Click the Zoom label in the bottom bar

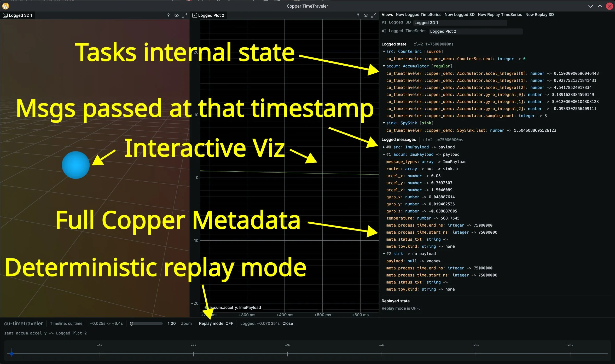(186, 323)
